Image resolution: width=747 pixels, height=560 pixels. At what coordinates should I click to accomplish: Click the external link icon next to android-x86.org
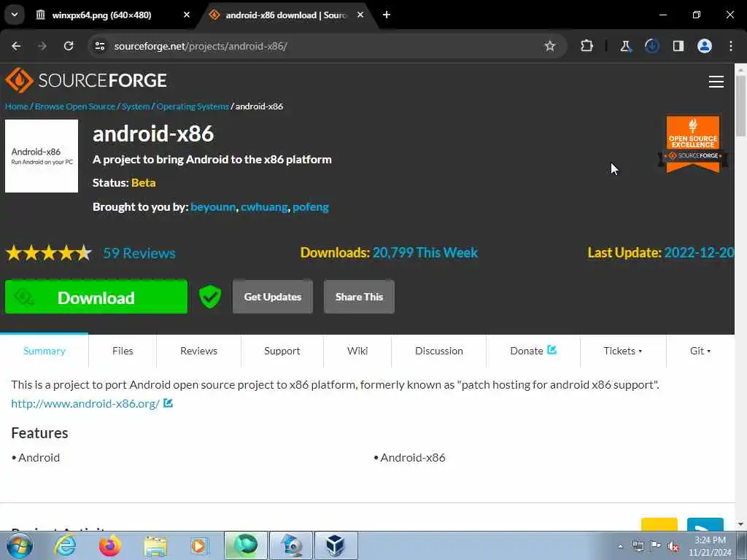pyautogui.click(x=168, y=403)
